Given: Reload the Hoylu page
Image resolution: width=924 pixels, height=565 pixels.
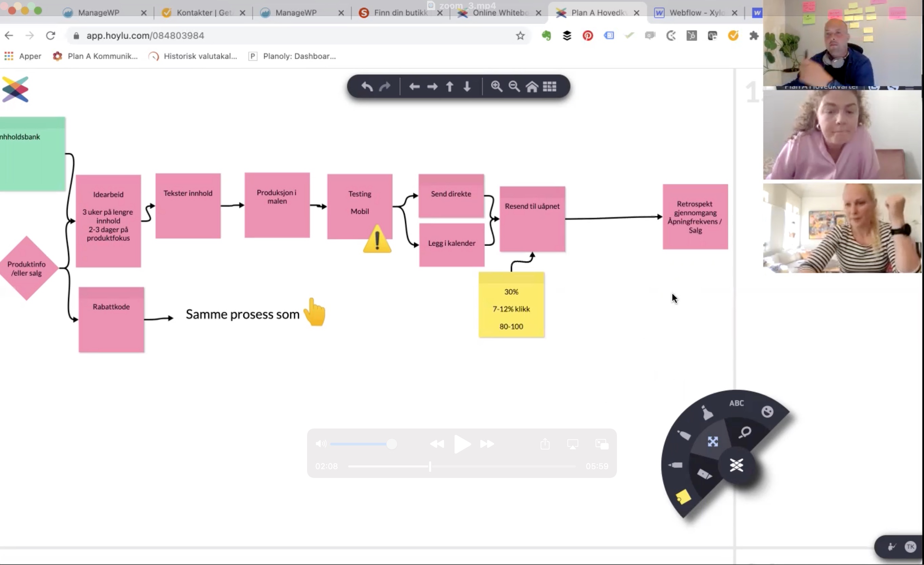Looking at the screenshot, I should 51,36.
